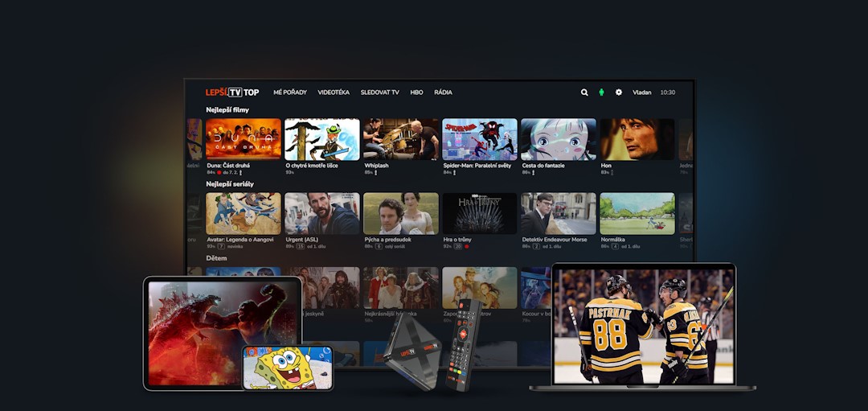Open Avatar: Legenda o Aangovi series

[244, 213]
